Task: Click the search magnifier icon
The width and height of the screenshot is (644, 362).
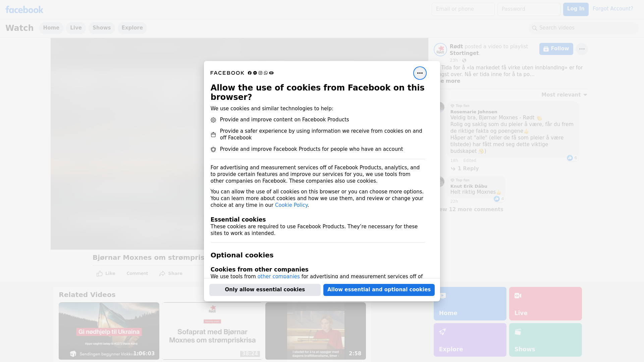Action: (x=535, y=28)
